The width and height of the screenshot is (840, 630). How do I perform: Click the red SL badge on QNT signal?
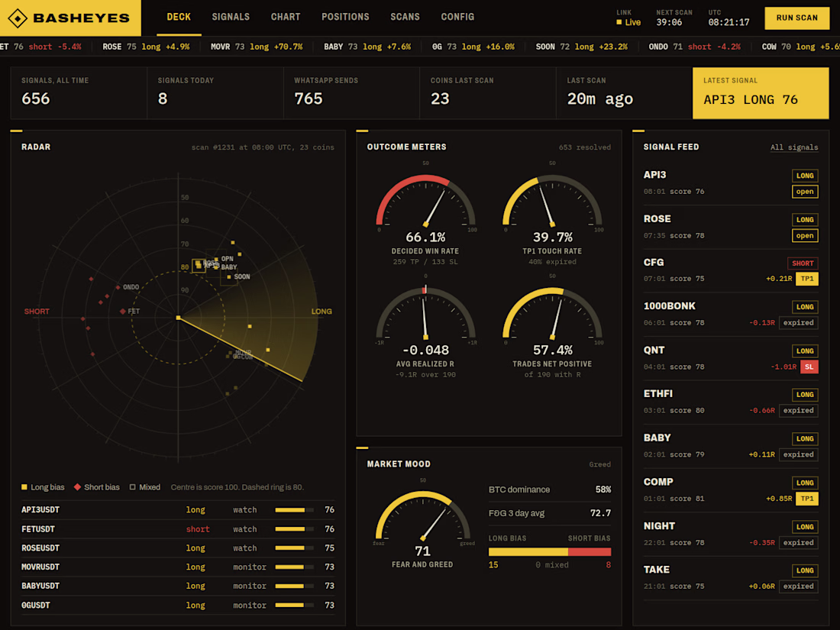(809, 367)
